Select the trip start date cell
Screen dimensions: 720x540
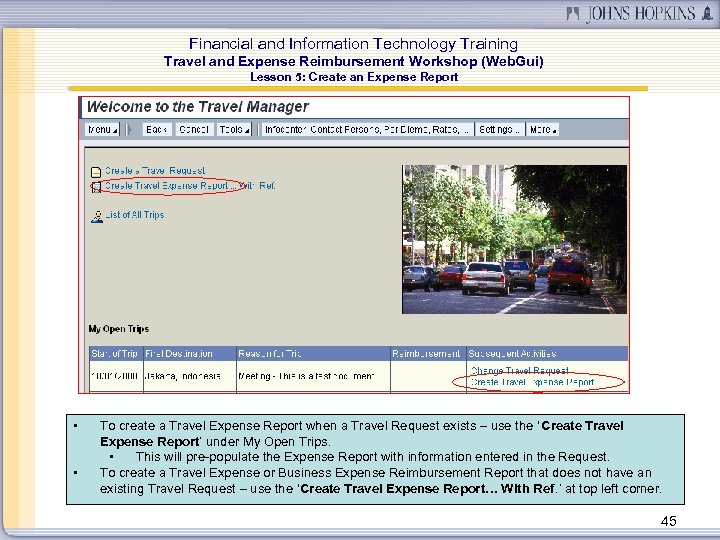point(116,376)
